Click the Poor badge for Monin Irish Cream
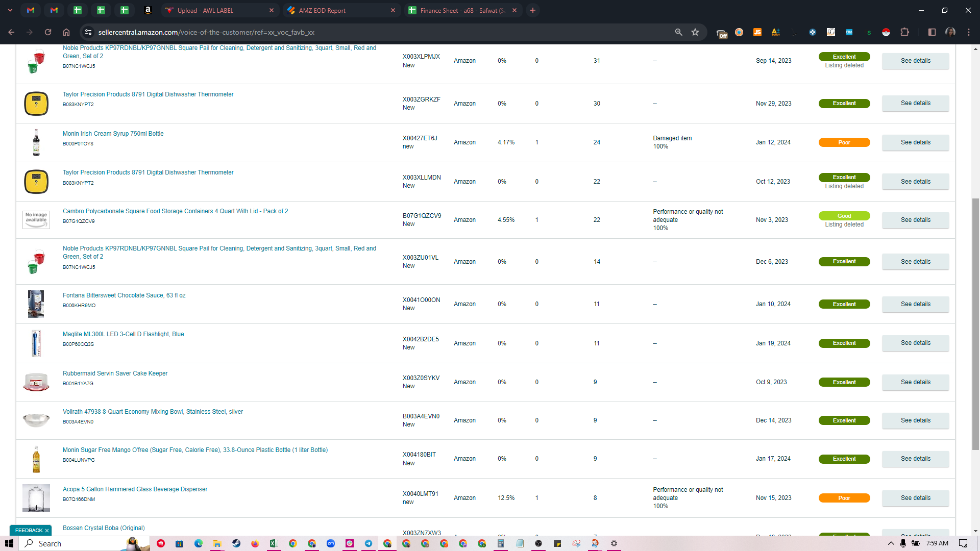The height and width of the screenshot is (551, 980). (844, 142)
